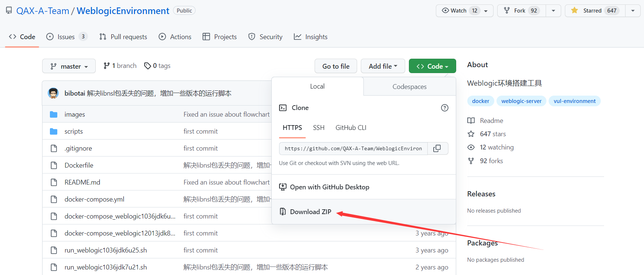Select the Local tab in clone panel
Viewport: 644px width, 275px height.
318,86
